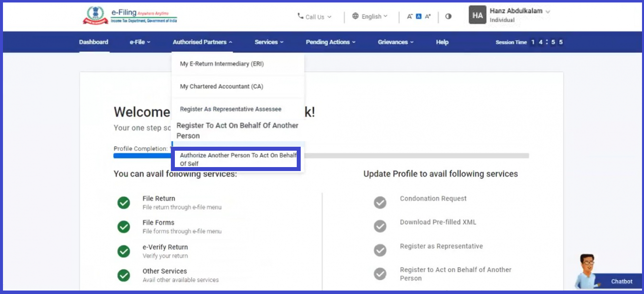Click the HA user avatar icon
644x294 pixels.
[x=477, y=15]
